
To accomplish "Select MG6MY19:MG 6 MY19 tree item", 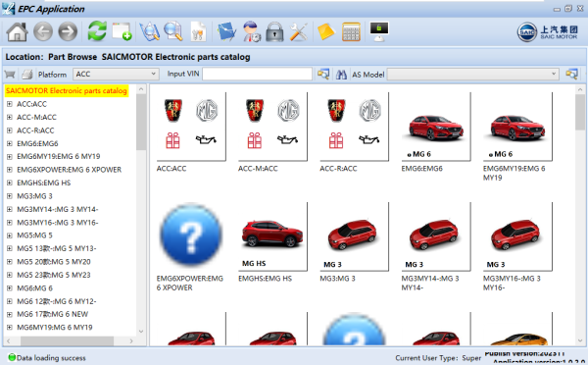I will coord(54,328).
